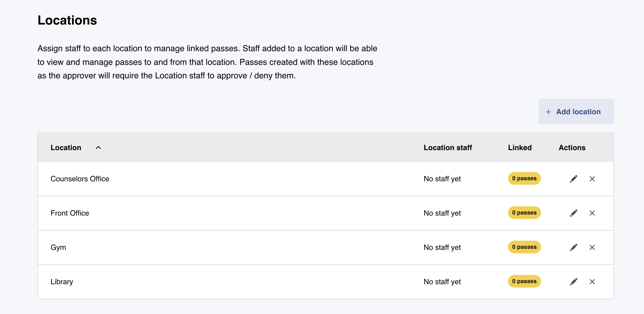This screenshot has width=644, height=314.
Task: Select the 0 passes badge for Gym
Action: 524,247
